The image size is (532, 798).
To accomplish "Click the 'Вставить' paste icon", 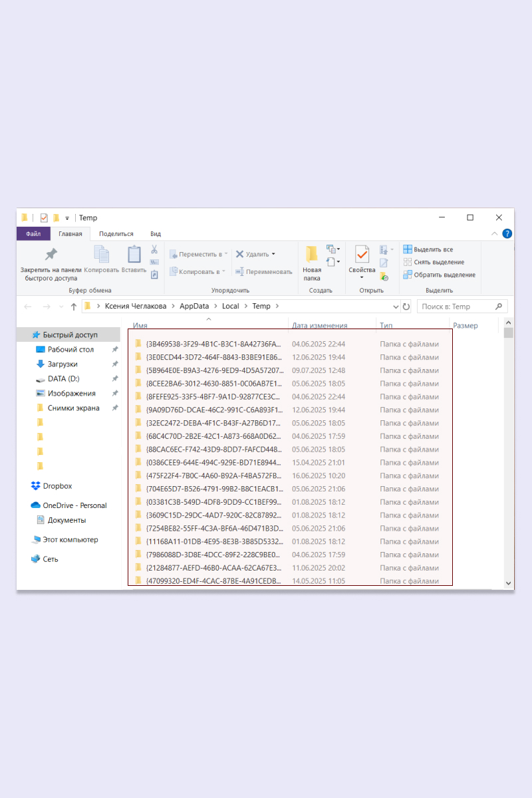I will pyautogui.click(x=132, y=255).
